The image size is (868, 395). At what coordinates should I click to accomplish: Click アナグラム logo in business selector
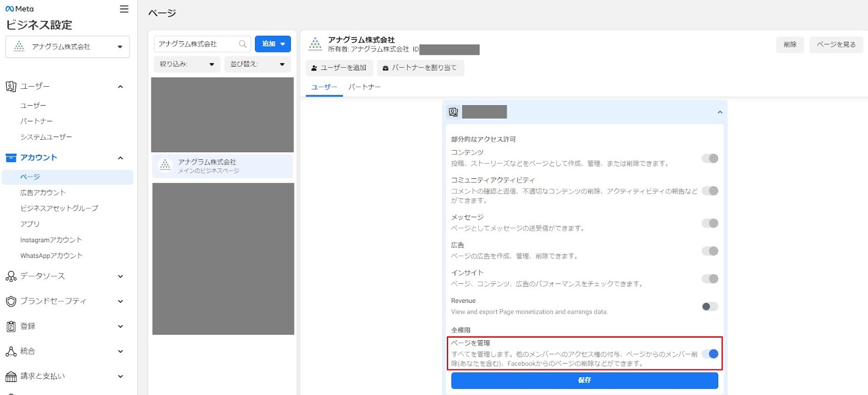coord(19,47)
